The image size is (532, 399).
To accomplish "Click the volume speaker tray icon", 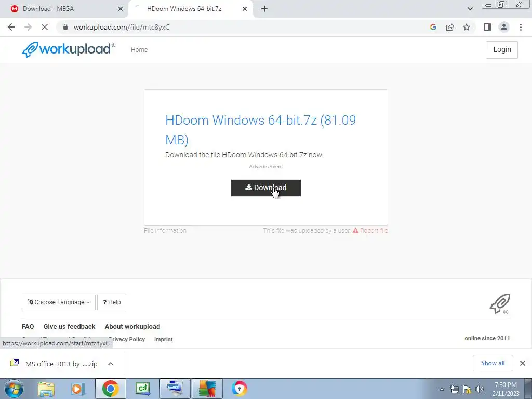I will click(x=480, y=389).
